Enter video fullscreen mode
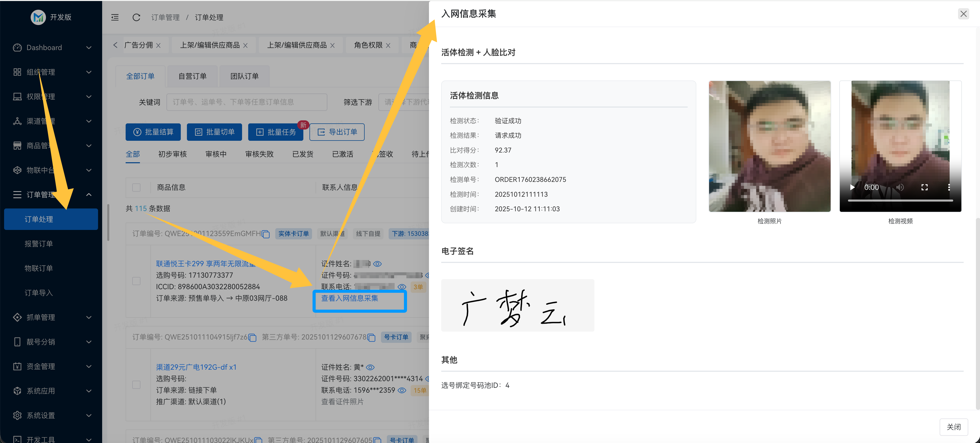 [x=924, y=187]
